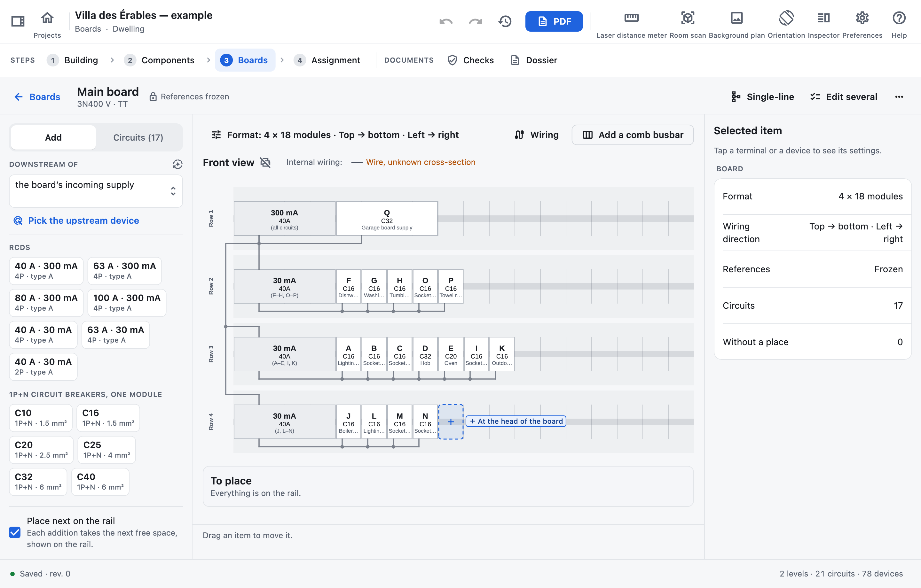Go to Building step
The height and width of the screenshot is (588, 921).
[72, 60]
